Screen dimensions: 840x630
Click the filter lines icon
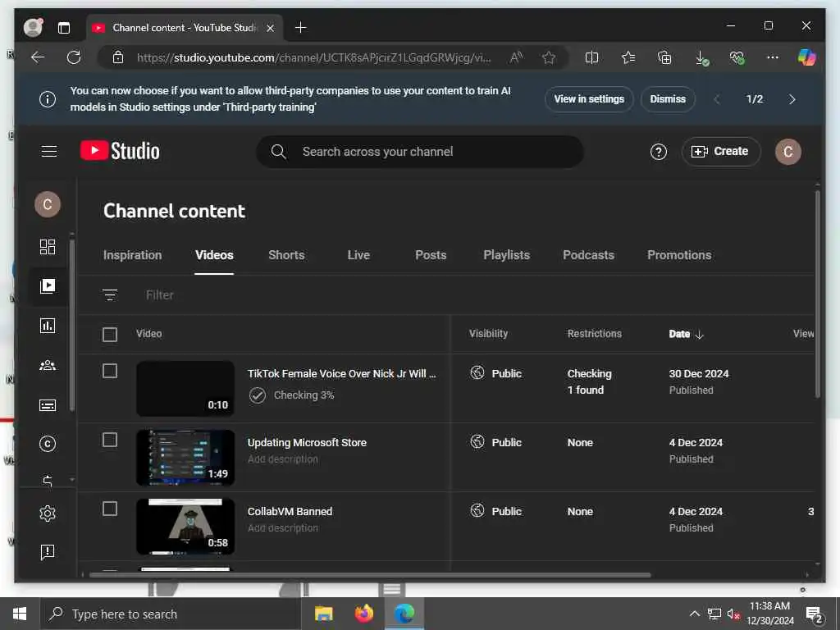point(110,294)
